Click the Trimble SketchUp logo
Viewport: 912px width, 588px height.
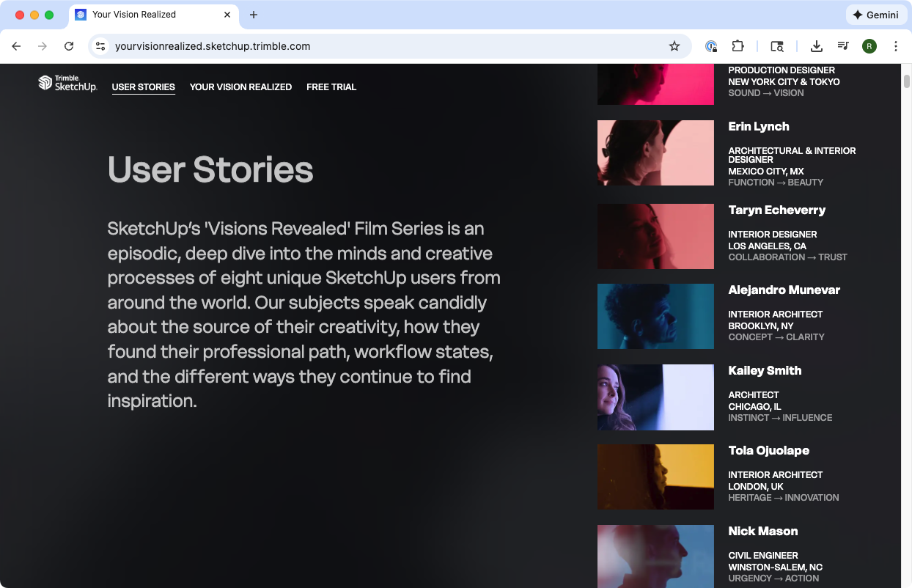click(x=67, y=83)
